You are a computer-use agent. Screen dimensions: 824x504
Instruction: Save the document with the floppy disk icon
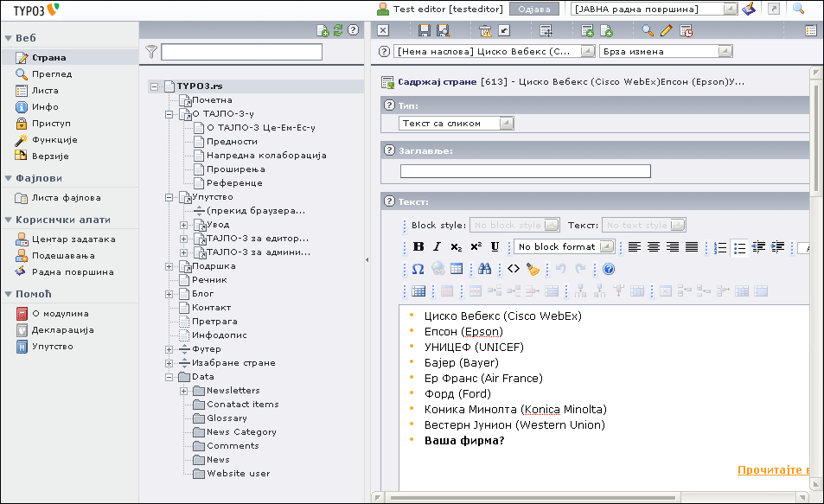(x=425, y=30)
